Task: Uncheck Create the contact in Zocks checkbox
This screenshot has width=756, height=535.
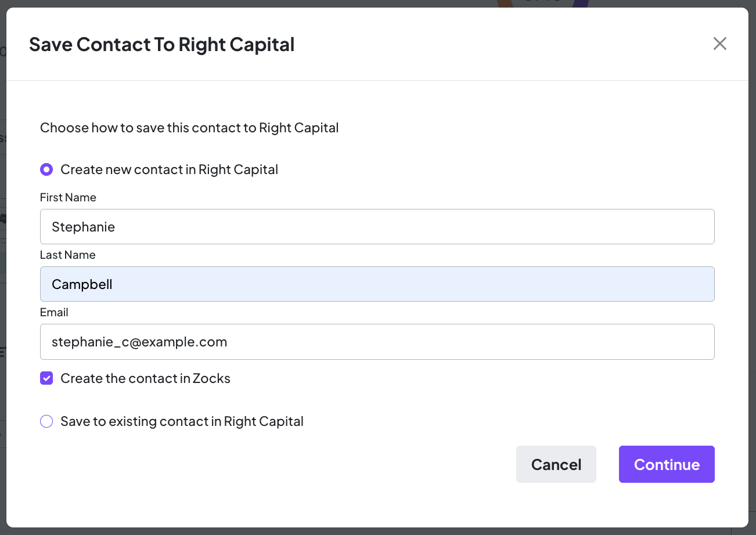Action: pyautogui.click(x=46, y=378)
